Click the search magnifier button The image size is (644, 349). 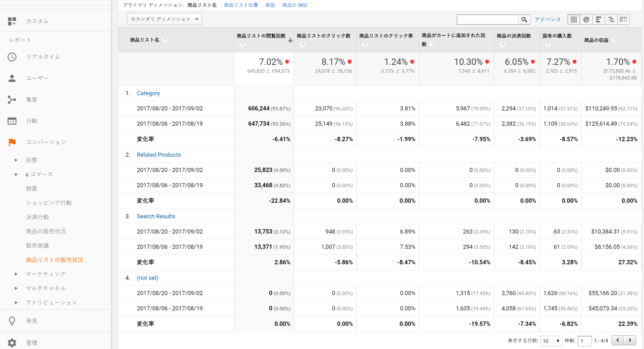524,20
